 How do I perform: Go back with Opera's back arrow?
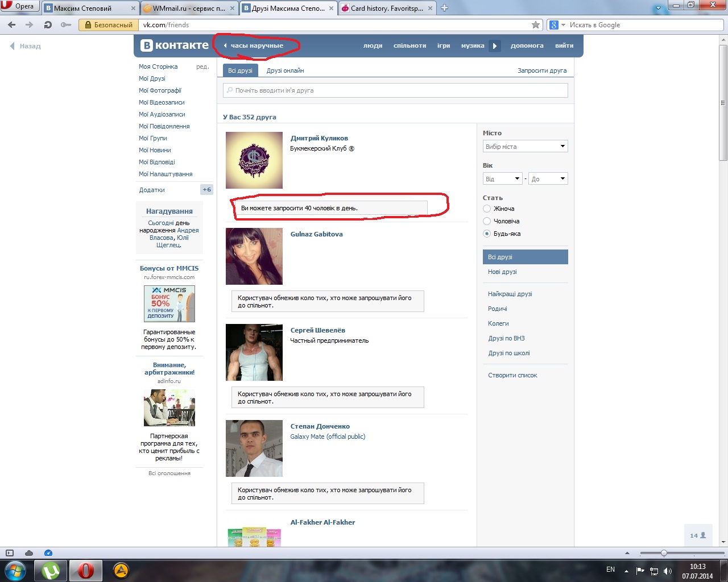pyautogui.click(x=12, y=25)
